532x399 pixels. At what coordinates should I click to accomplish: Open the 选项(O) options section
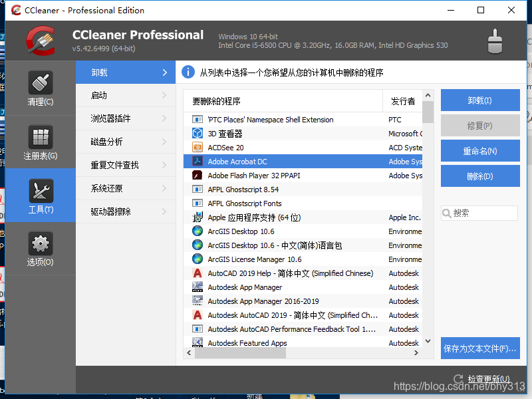click(41, 249)
